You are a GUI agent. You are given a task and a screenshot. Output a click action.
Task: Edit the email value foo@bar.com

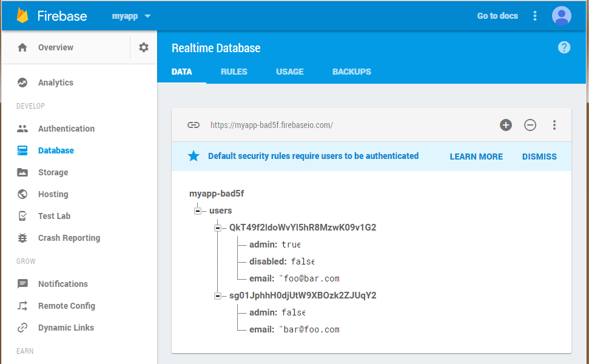pyautogui.click(x=309, y=278)
